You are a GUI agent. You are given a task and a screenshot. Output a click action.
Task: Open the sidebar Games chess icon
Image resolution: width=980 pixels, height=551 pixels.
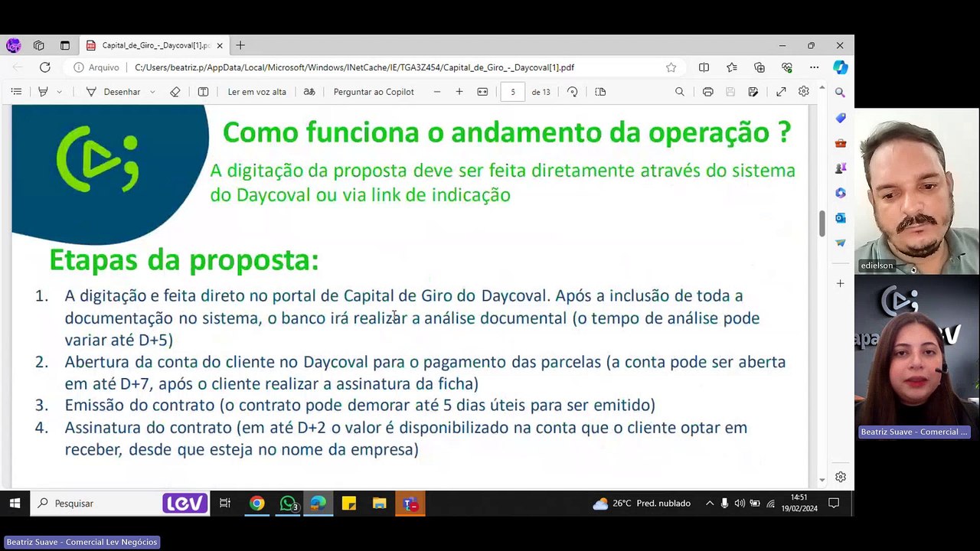[x=841, y=168]
